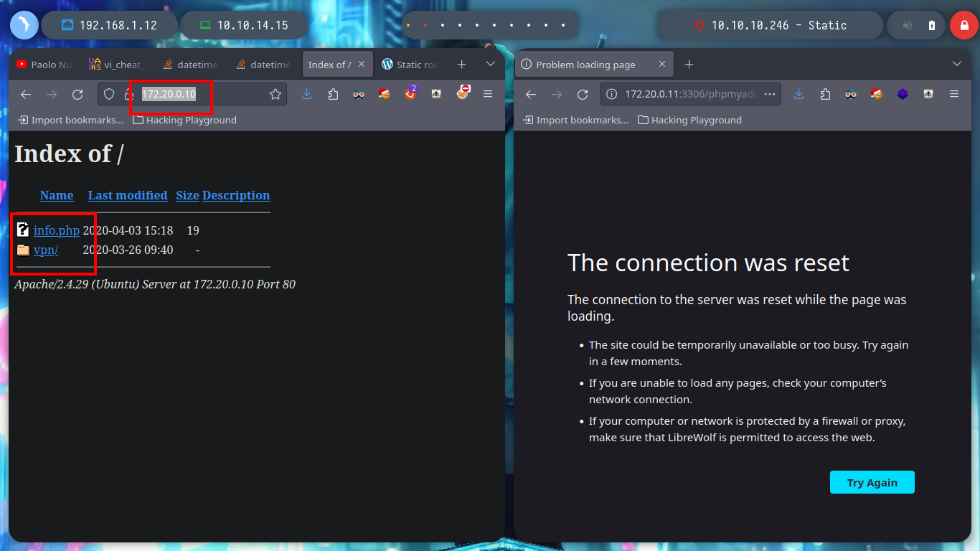
Task: Click the Try Again button
Action: point(872,482)
